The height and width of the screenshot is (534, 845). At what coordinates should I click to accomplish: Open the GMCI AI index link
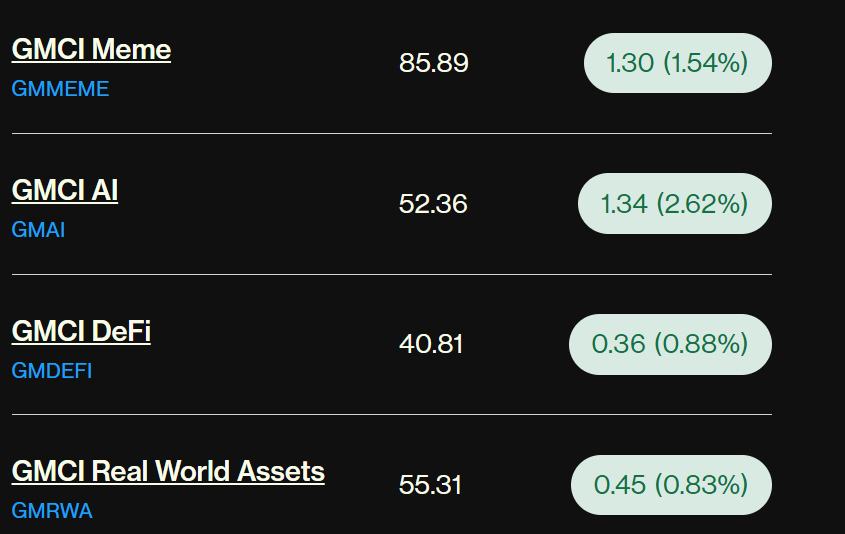65,190
